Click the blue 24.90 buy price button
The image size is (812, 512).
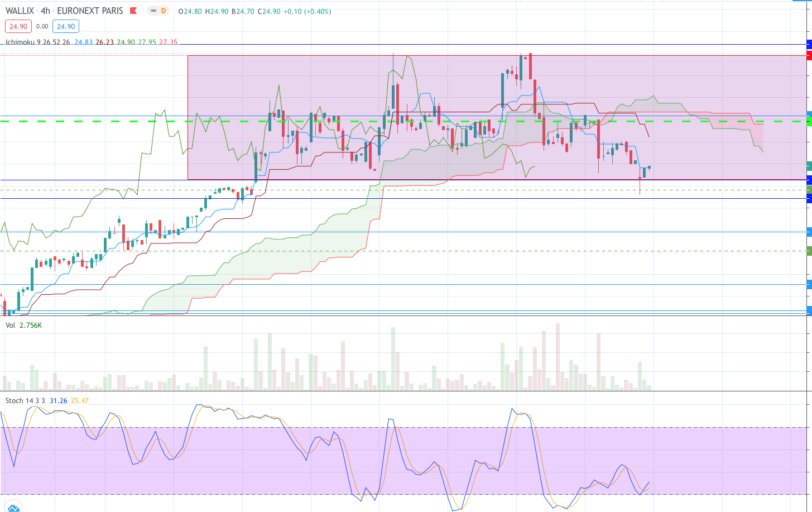point(66,26)
